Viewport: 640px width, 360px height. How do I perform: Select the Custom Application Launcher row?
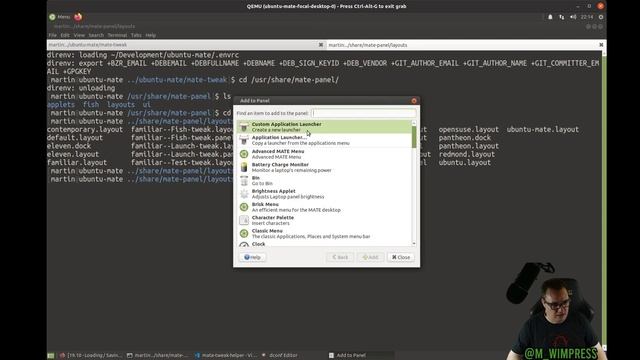[x=324, y=127]
